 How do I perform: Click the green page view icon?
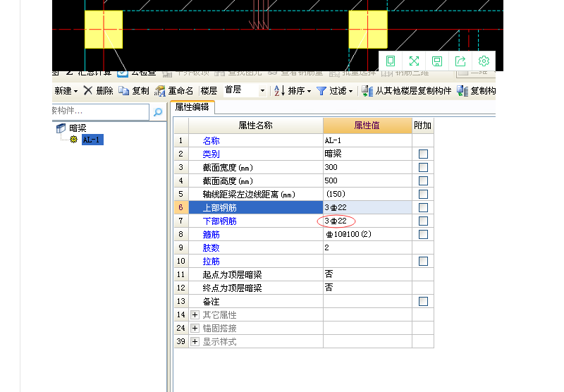pyautogui.click(x=391, y=61)
